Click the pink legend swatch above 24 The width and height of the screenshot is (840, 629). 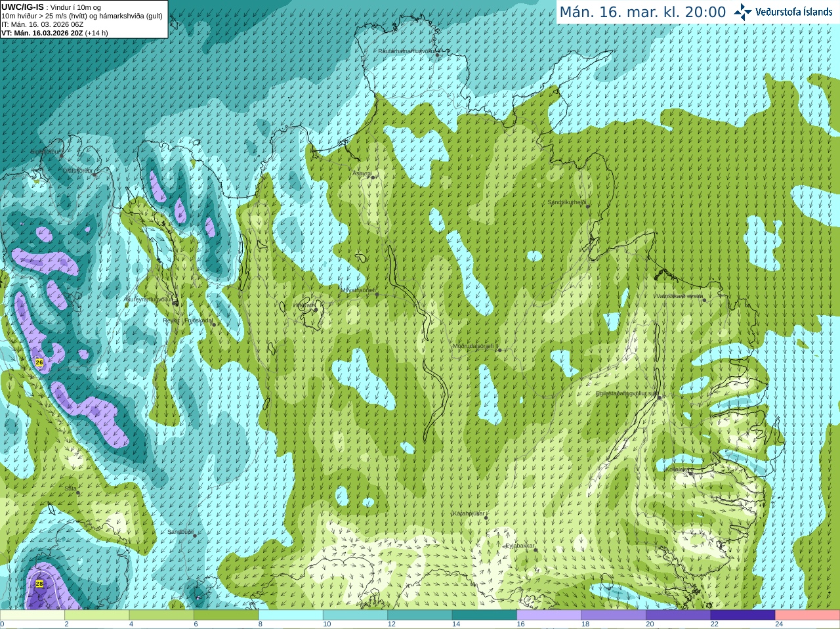(x=808, y=615)
